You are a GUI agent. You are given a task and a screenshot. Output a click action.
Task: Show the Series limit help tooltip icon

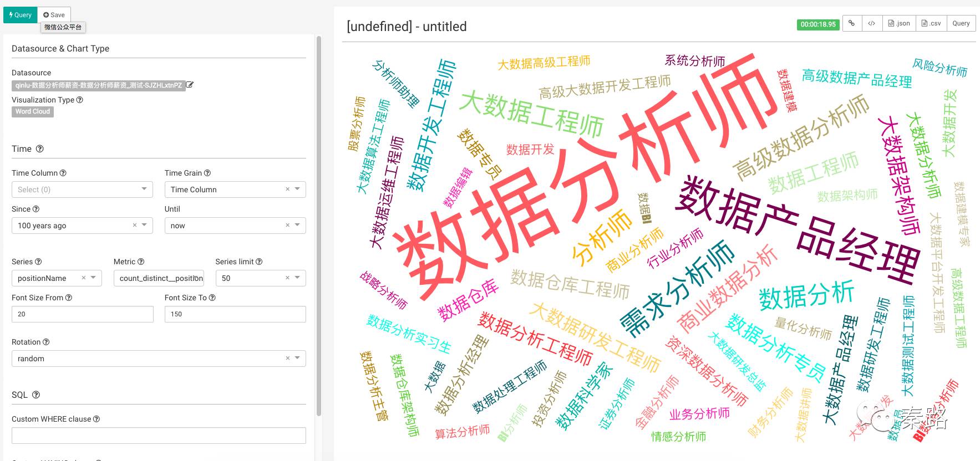pyautogui.click(x=259, y=262)
